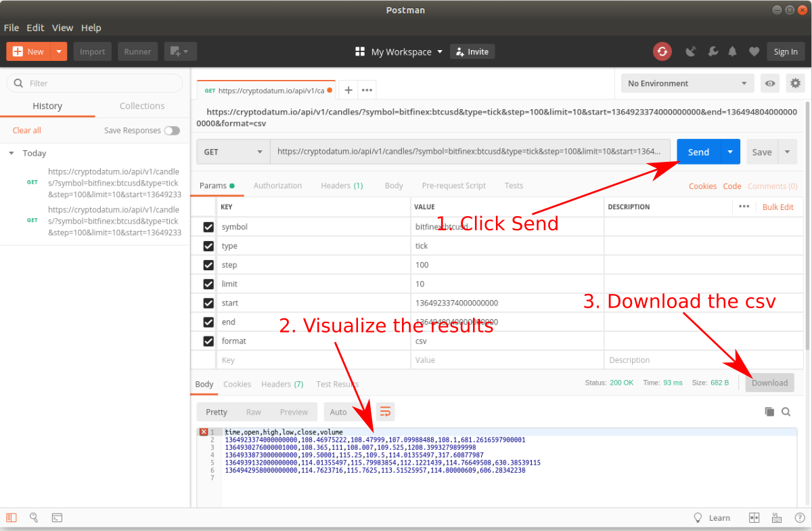Switch to two pane view icon
812x531 pixels.
pos(754,518)
